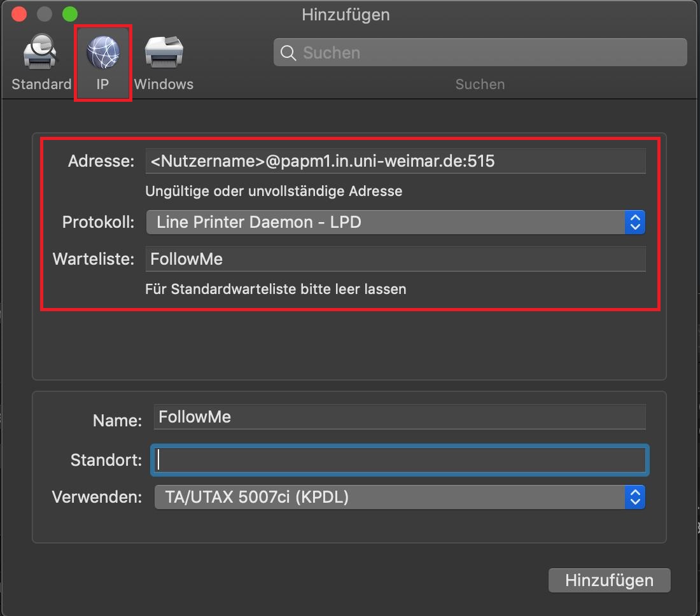
Task: Click into the Adresse text field
Action: tap(395, 161)
